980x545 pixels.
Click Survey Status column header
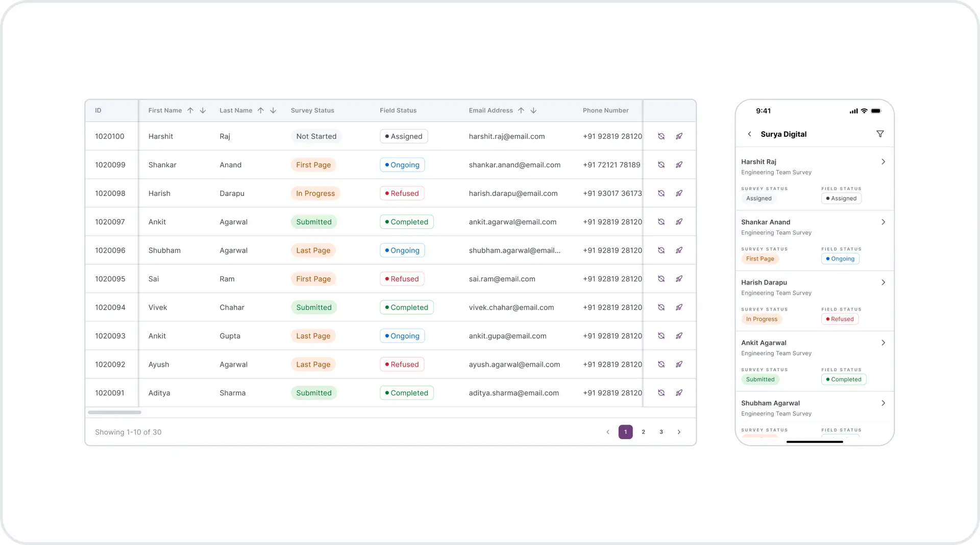click(312, 110)
